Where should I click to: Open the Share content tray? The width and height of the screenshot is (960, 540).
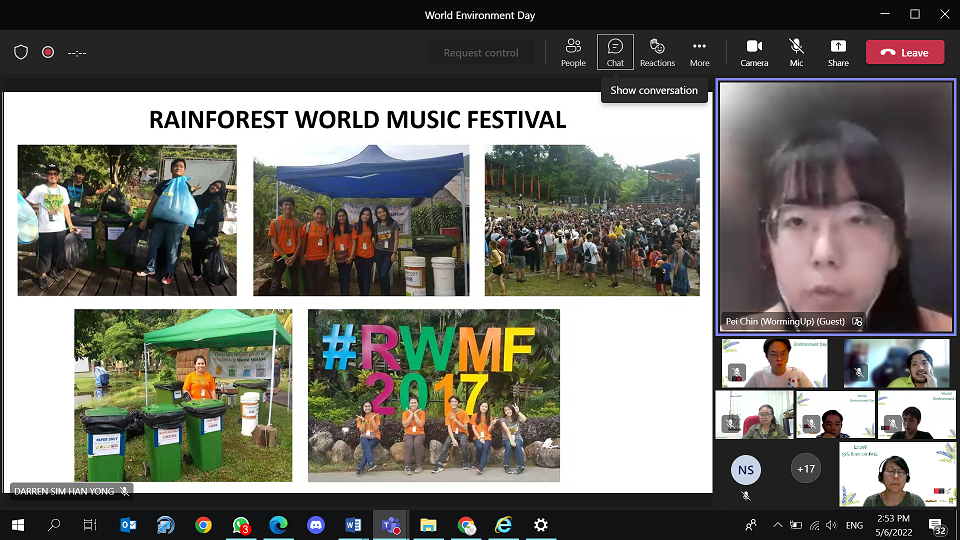pos(838,53)
